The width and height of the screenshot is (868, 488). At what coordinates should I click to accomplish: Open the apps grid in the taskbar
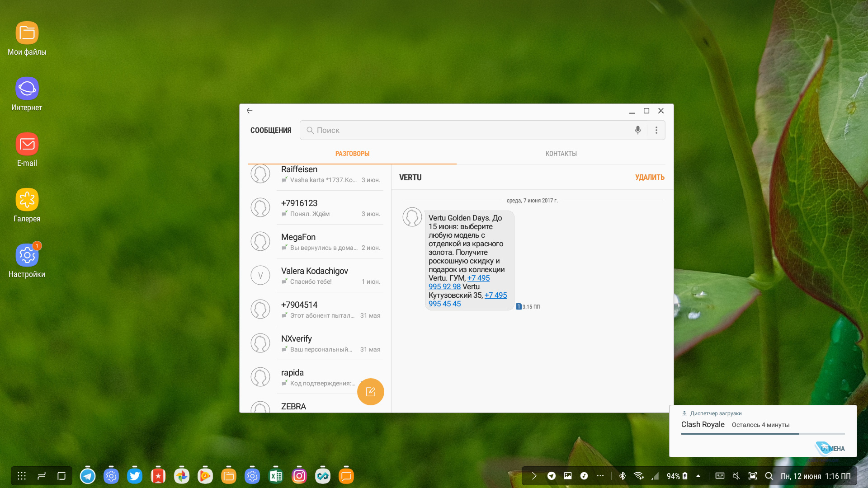pyautogui.click(x=22, y=476)
